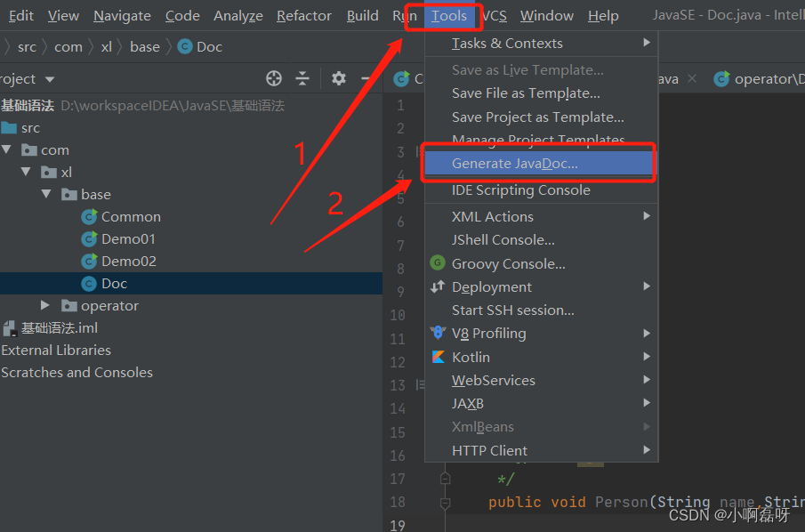The width and height of the screenshot is (805, 532).
Task: Choose Generate JavaDoc from Tools menu
Action: click(541, 164)
